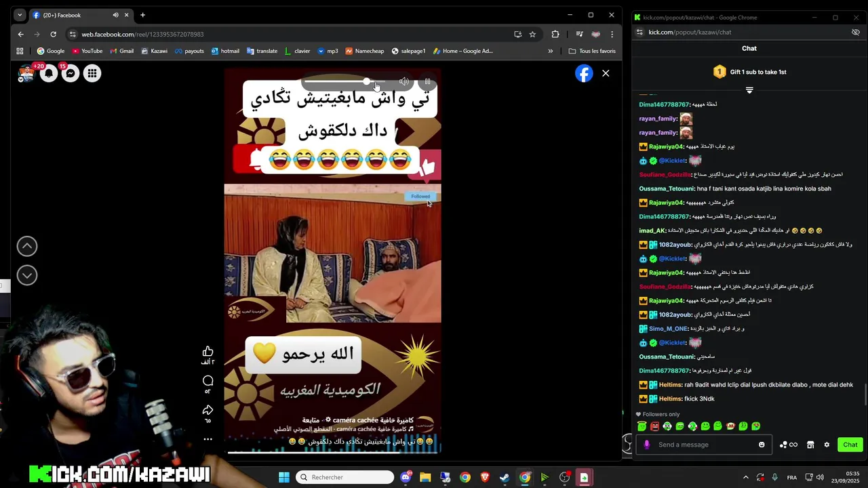Open Facebook profile avatar with +20 badge
Screen dimensions: 868x488
click(26, 73)
